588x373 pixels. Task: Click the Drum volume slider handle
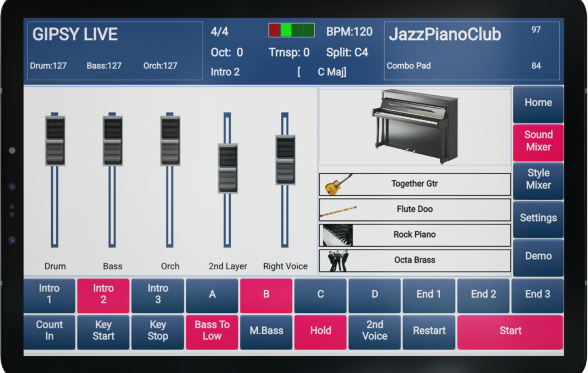point(55,141)
